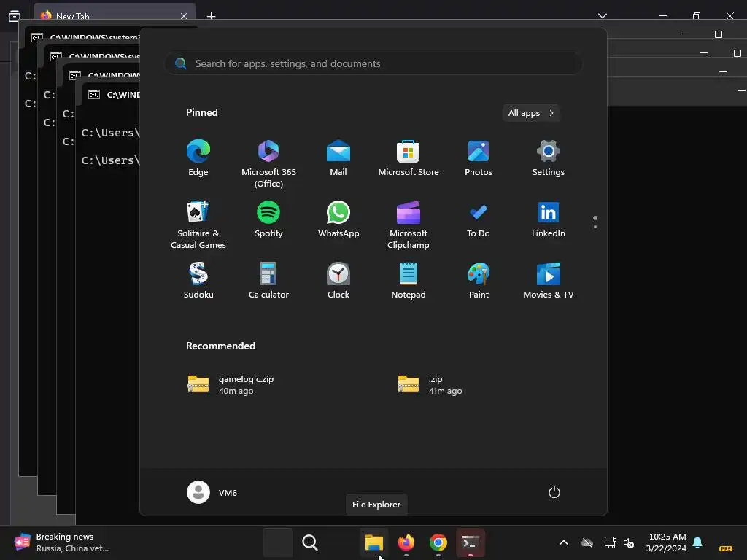The height and width of the screenshot is (560, 747).
Task: Click the OneDrive tray icon
Action: (x=587, y=542)
